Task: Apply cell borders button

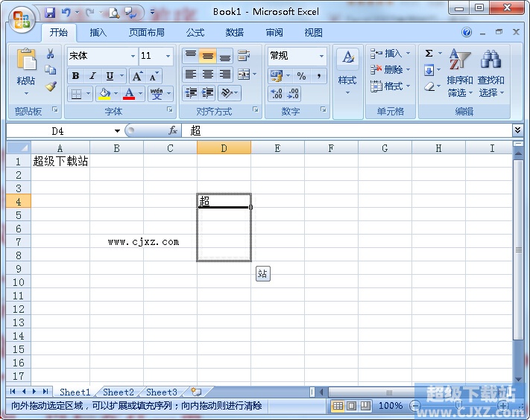Action: click(x=76, y=94)
